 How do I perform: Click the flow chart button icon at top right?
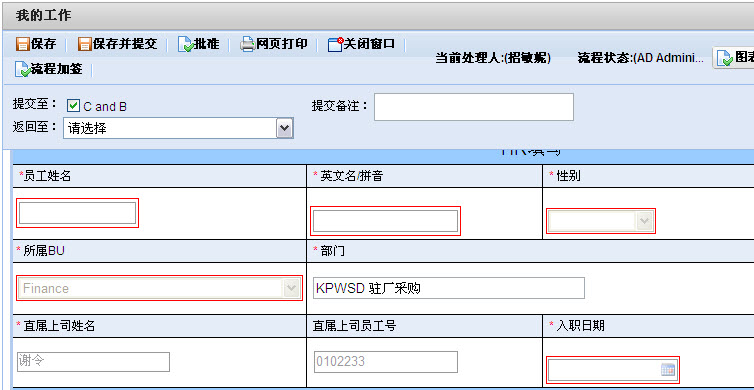[x=724, y=59]
